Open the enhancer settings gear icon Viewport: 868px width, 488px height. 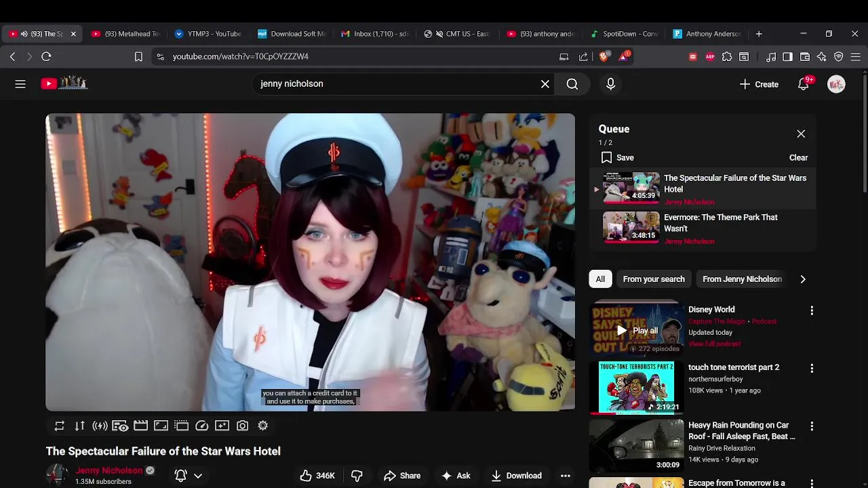pyautogui.click(x=262, y=426)
